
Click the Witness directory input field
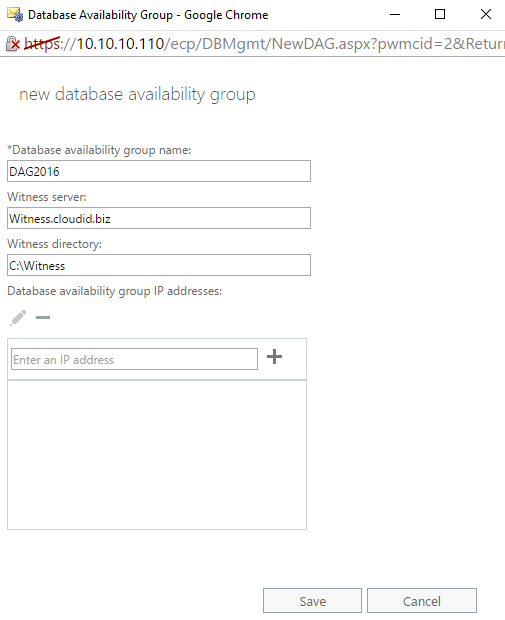(159, 265)
